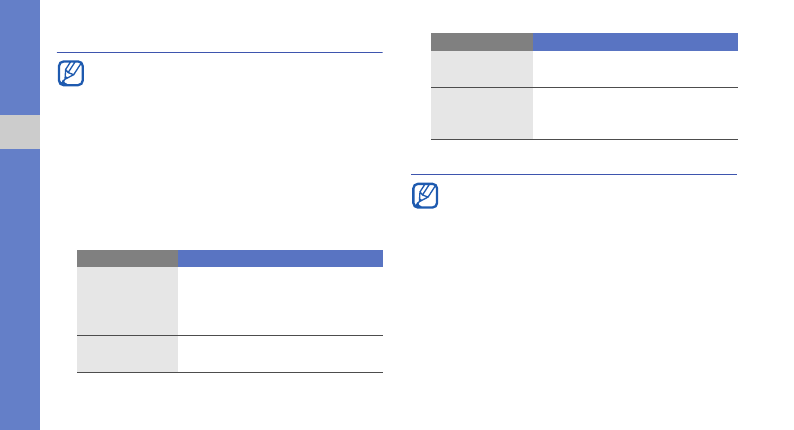794x430 pixels.
Task: Click the white first-row cell in the left table
Action: 280,300
